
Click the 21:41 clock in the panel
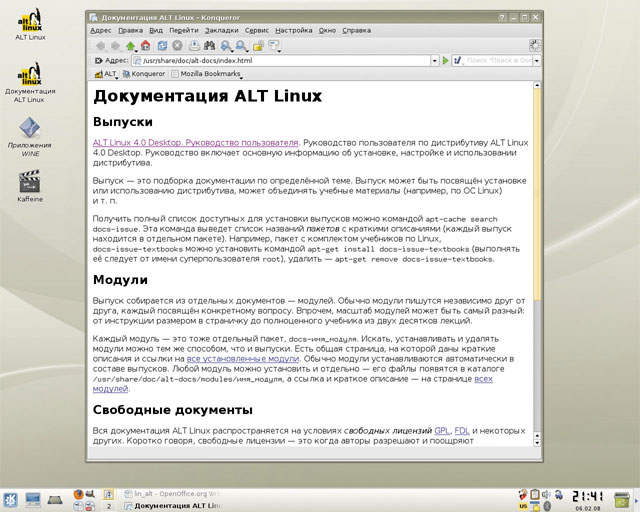587,496
